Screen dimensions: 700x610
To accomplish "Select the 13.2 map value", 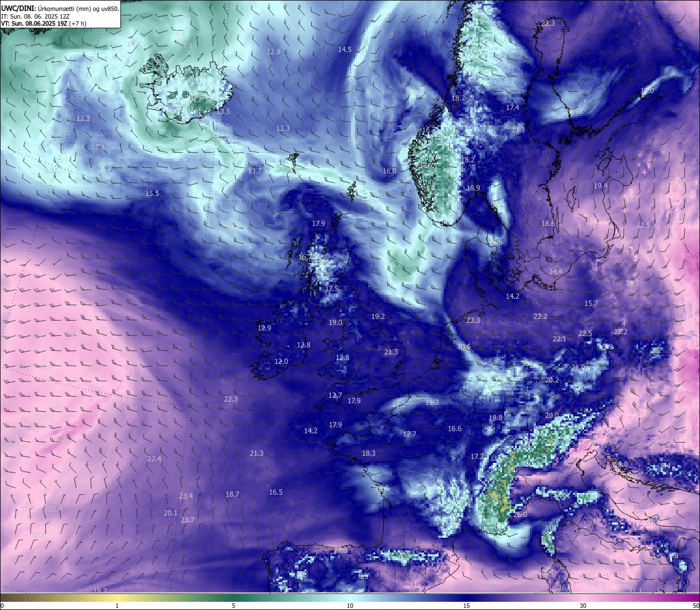I will (x=84, y=118).
